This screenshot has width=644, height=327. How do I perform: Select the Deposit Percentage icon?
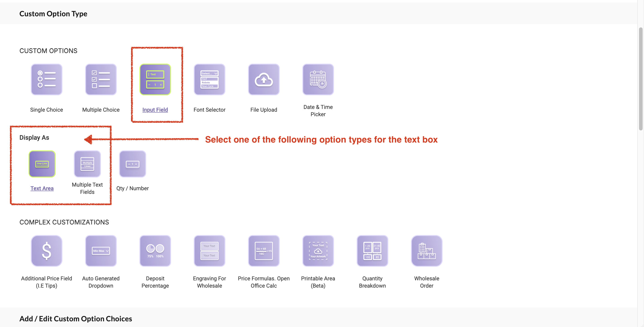pyautogui.click(x=155, y=251)
